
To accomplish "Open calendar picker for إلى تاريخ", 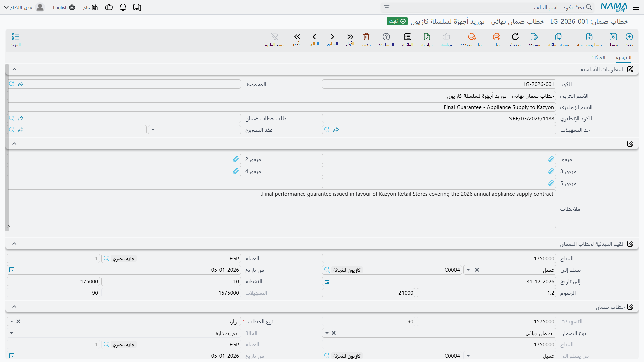I will point(327,281).
